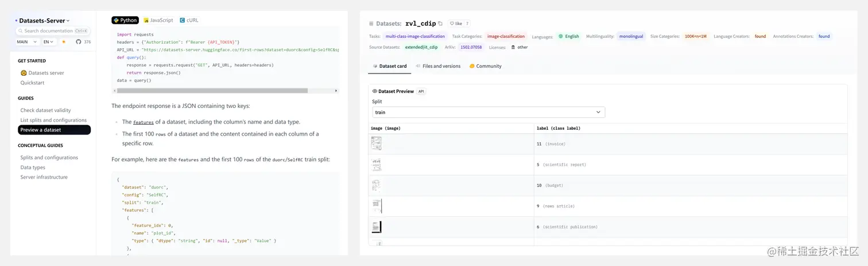
Task: Expand the Datasets-Server title dropdown
Action: (x=44, y=21)
